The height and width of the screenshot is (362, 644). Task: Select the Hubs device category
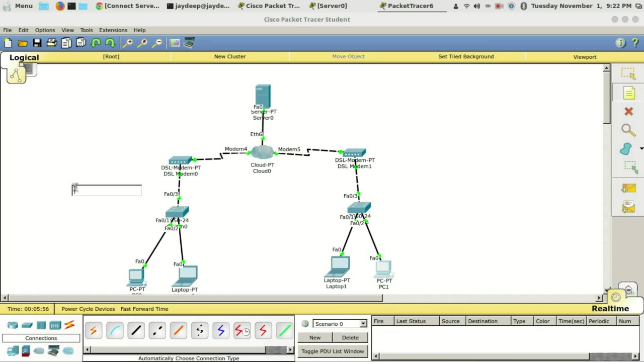coord(41,325)
